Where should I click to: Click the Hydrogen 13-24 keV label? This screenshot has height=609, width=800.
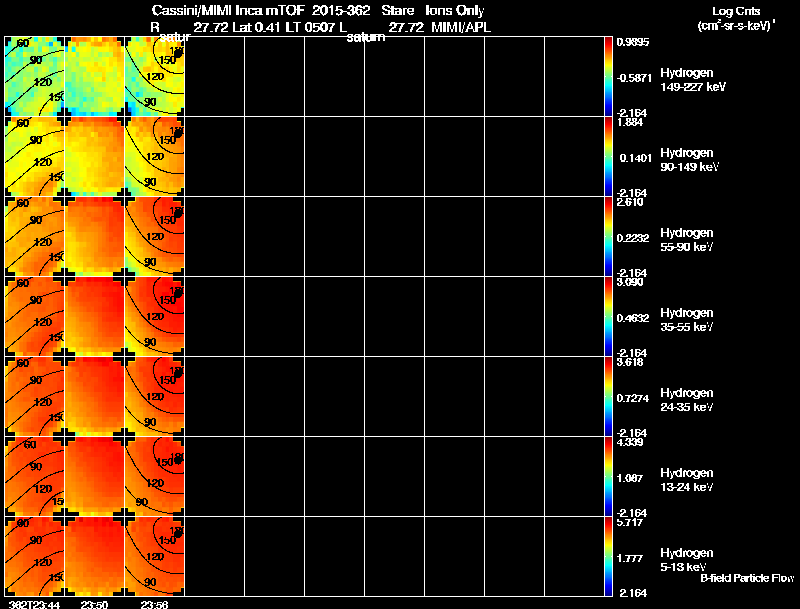pos(687,480)
